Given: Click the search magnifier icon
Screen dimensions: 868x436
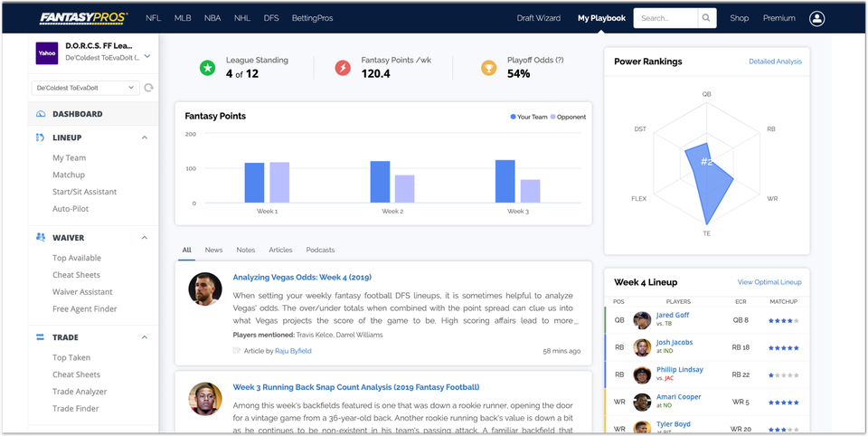Looking at the screenshot, I should (706, 18).
